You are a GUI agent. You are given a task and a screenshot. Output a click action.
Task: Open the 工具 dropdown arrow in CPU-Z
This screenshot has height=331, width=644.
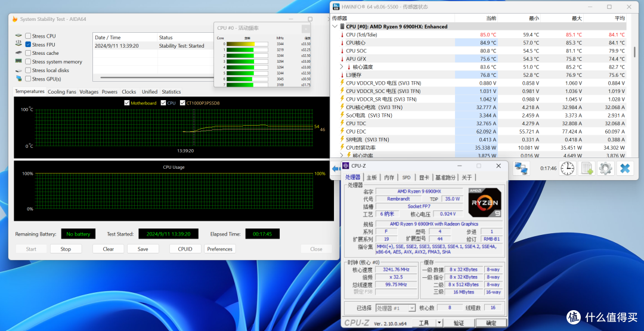pos(439,323)
